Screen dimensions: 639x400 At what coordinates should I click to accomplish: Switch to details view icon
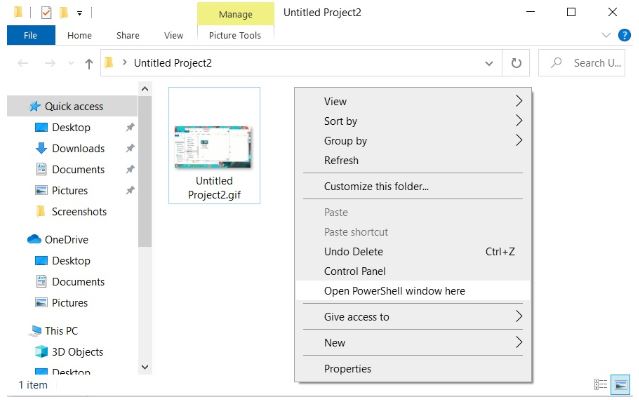point(601,384)
